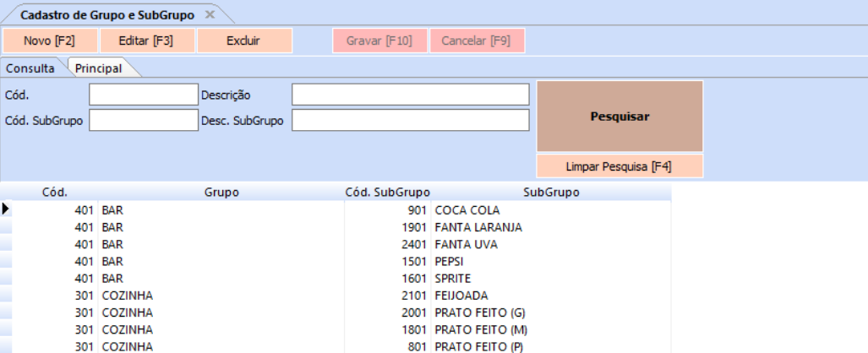Screen dimensions: 868x353
Task: Close the Cadastro de Grupo e SubGrupo tab
Action: tap(210, 15)
